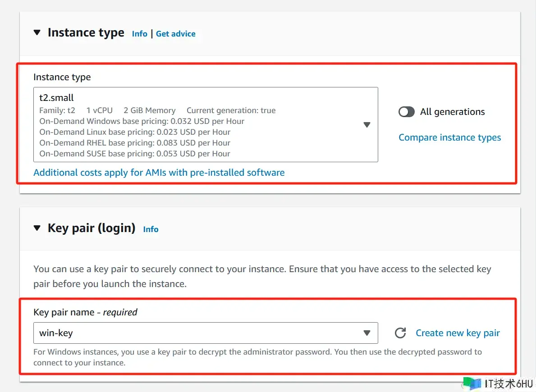Image resolution: width=536 pixels, height=392 pixels.
Task: Open instance type dropdown via arrow
Action: click(x=366, y=125)
